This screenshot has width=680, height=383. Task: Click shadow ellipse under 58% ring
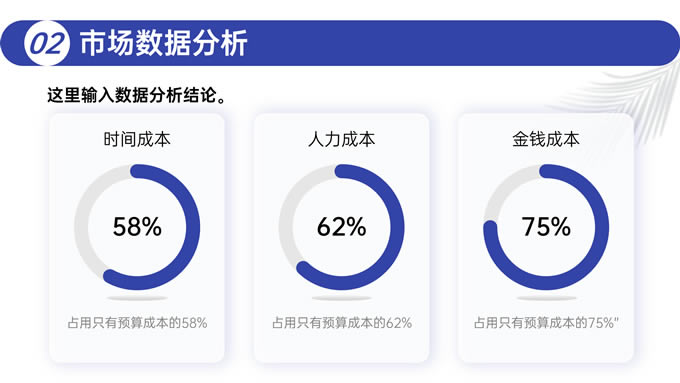[x=137, y=298]
